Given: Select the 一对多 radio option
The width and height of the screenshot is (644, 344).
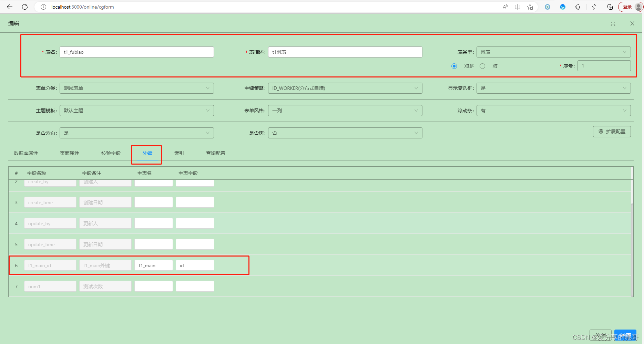Looking at the screenshot, I should (463, 66).
